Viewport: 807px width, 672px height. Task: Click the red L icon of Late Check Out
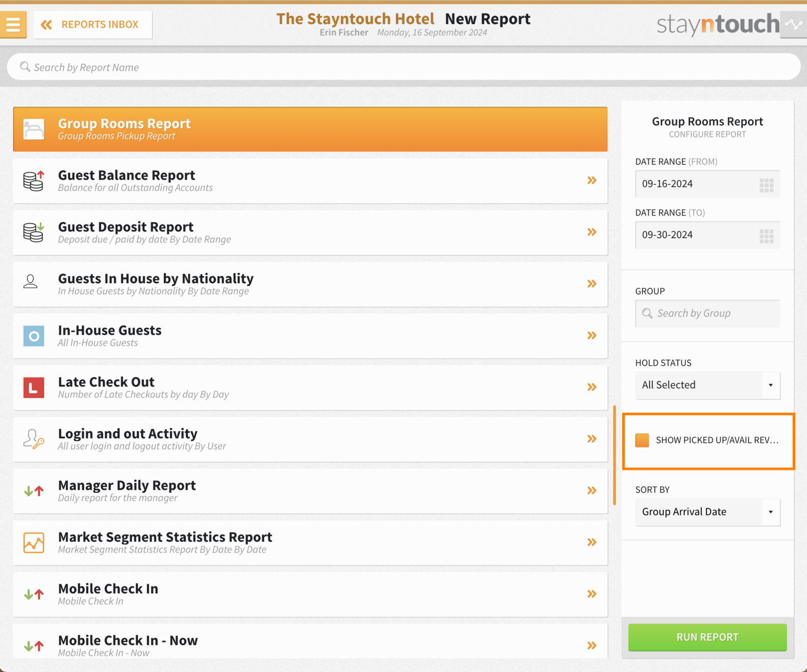tap(34, 388)
